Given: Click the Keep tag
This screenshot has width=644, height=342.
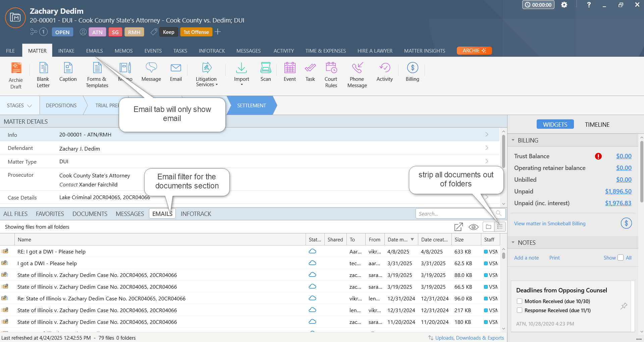Looking at the screenshot, I should [168, 32].
